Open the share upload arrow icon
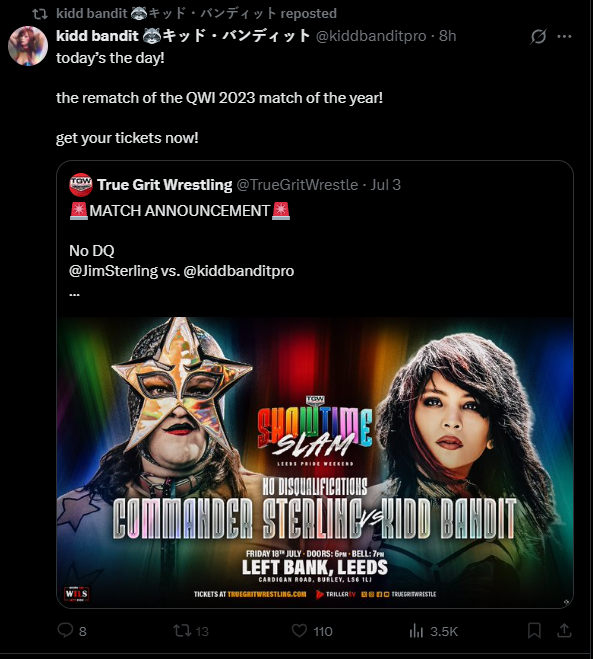This screenshot has height=659, width=593. [564, 630]
